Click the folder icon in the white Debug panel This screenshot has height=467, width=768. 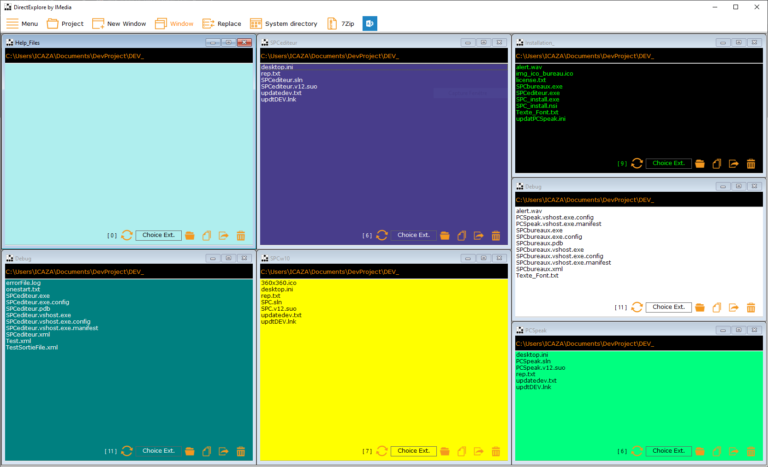pos(700,307)
